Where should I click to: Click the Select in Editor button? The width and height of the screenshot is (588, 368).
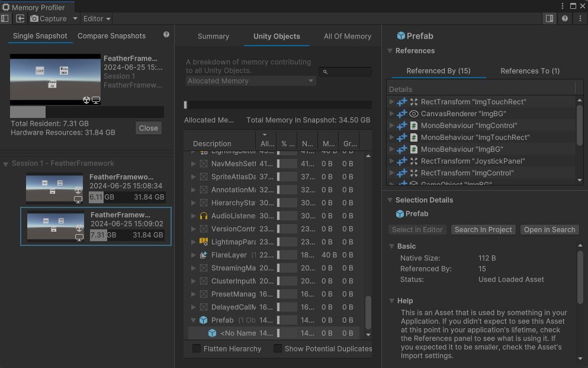tap(417, 229)
